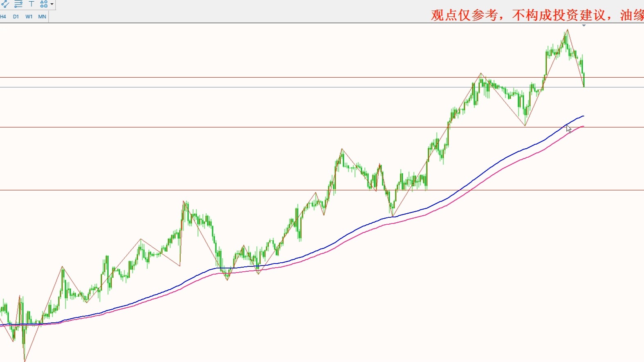Select the equidistant channel drawing tool
The height and width of the screenshot is (362, 644).
[x=4, y=4]
